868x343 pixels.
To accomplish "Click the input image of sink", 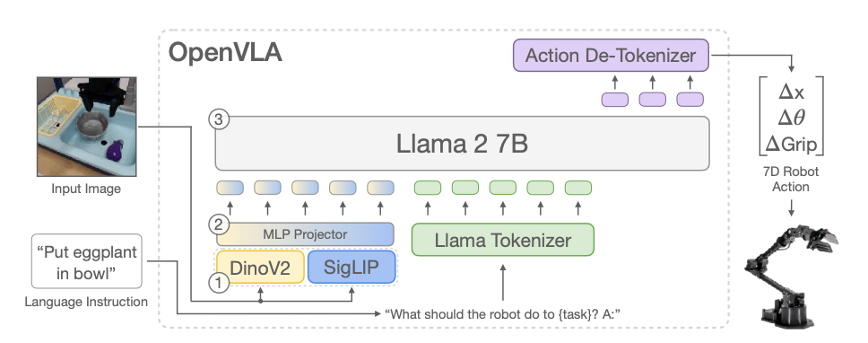I will 86,127.
